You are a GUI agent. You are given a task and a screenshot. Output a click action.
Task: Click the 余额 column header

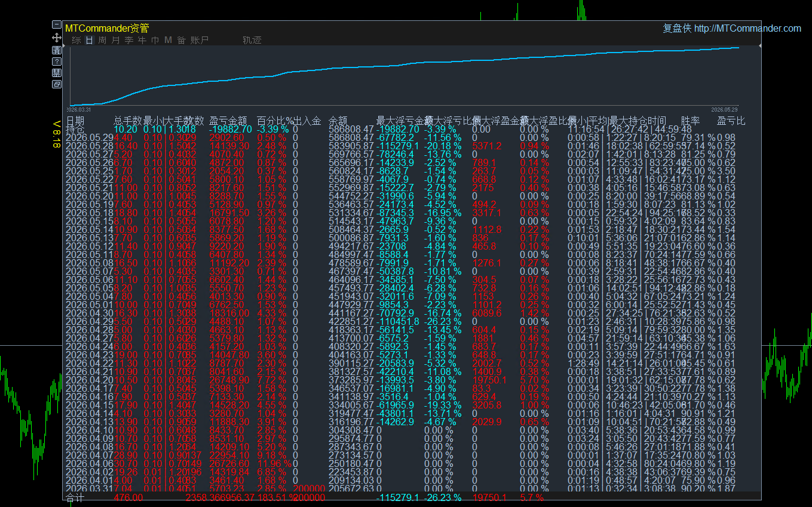(338, 121)
